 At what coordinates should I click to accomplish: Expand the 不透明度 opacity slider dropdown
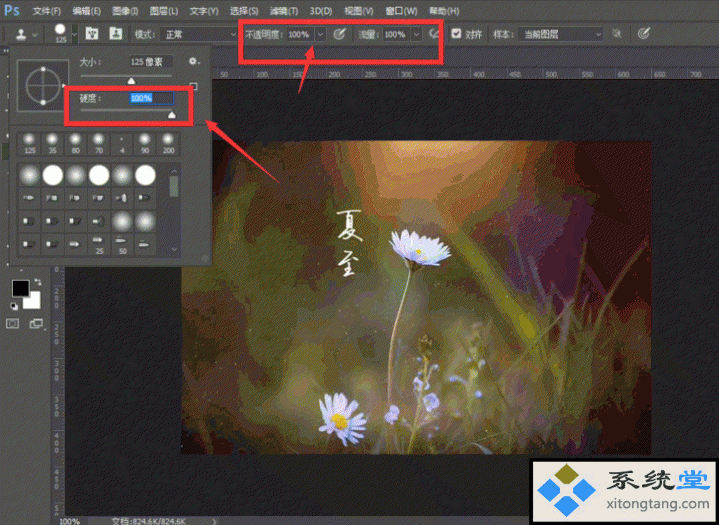(x=321, y=34)
